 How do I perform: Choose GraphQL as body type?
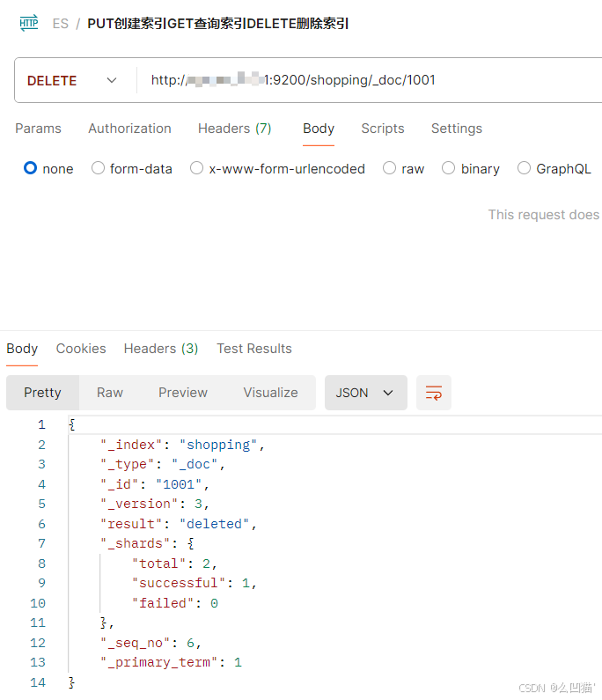tap(525, 168)
